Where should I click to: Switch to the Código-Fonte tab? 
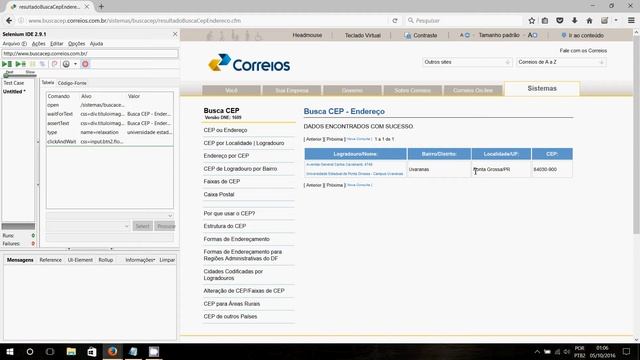pos(72,83)
